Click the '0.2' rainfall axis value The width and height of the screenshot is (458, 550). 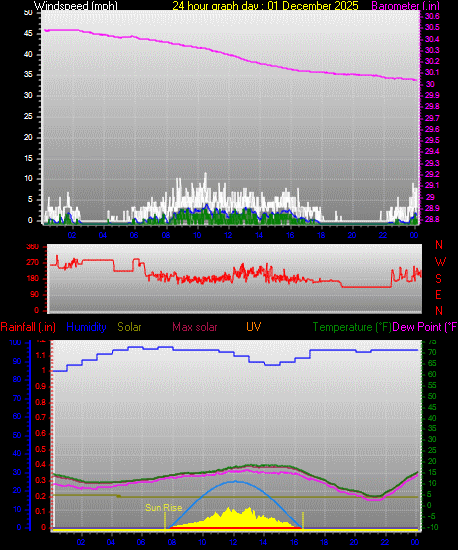tap(41, 496)
